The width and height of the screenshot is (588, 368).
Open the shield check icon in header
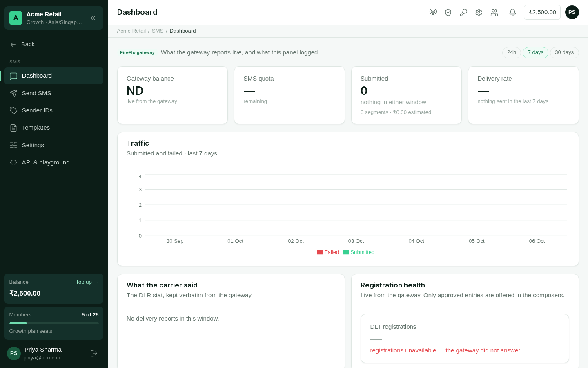point(448,12)
